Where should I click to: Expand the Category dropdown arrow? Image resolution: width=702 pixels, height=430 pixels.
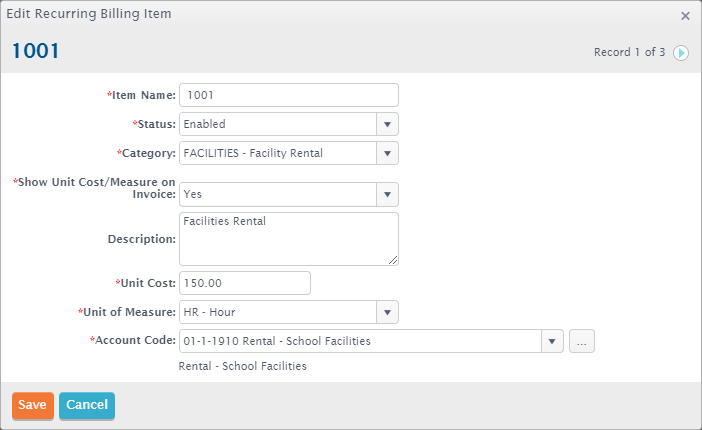click(x=387, y=153)
